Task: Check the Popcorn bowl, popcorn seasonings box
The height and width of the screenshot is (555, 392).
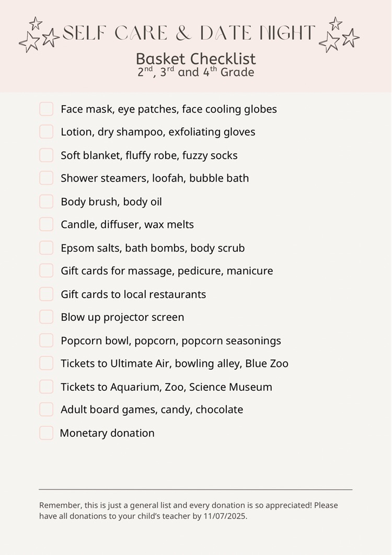Action: [46, 340]
